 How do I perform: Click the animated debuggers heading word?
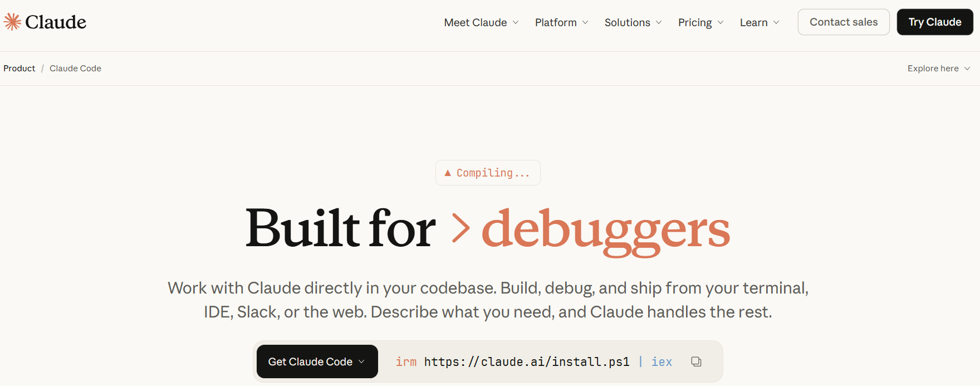[605, 229]
